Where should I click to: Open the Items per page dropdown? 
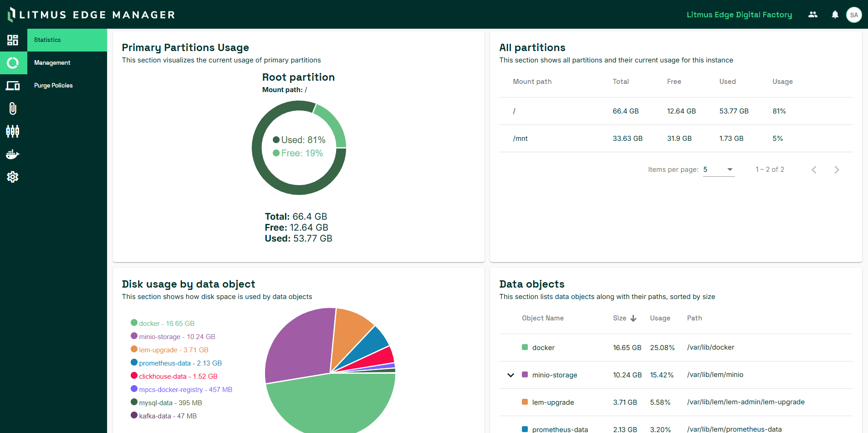(719, 169)
